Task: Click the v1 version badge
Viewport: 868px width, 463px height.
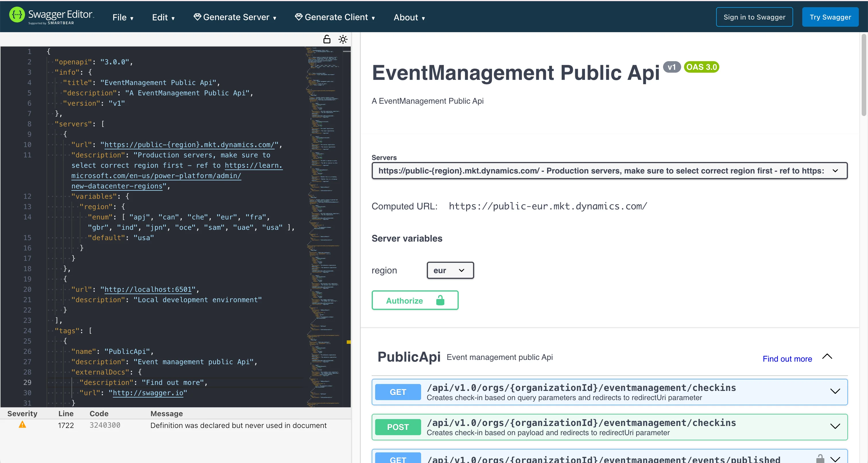Action: pos(672,67)
